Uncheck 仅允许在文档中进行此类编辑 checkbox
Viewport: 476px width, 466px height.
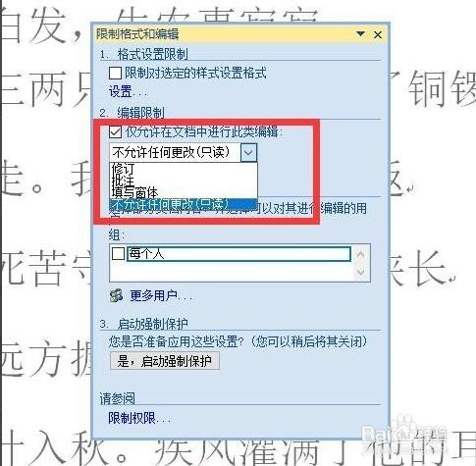(115, 132)
